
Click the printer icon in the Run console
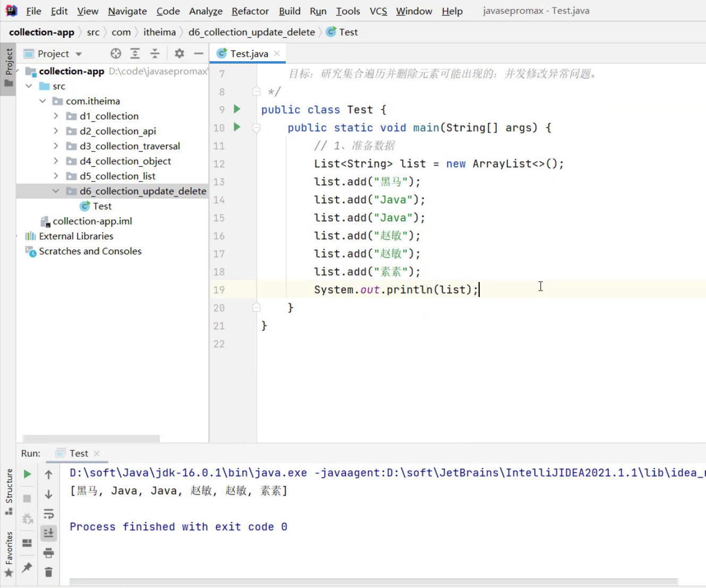point(48,553)
